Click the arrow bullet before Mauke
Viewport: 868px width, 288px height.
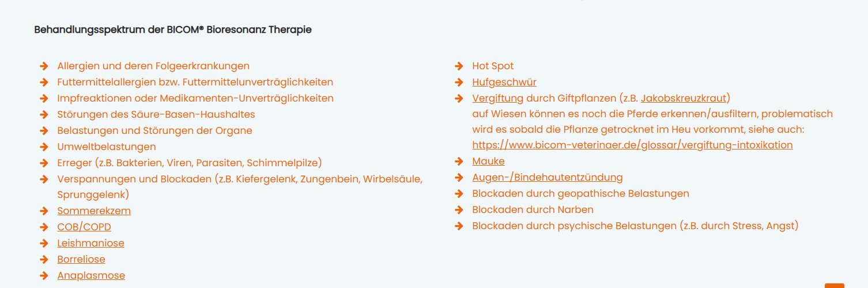(459, 162)
